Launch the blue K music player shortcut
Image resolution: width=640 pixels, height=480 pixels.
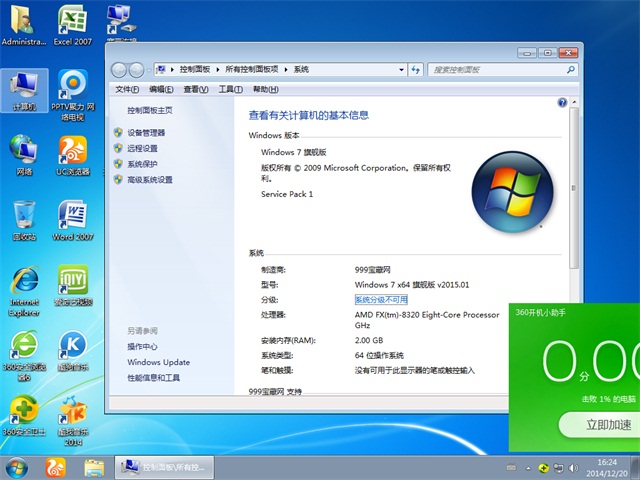click(73, 351)
